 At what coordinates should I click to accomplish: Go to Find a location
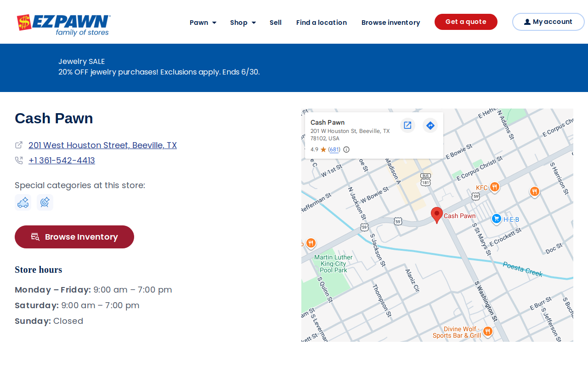[322, 23]
